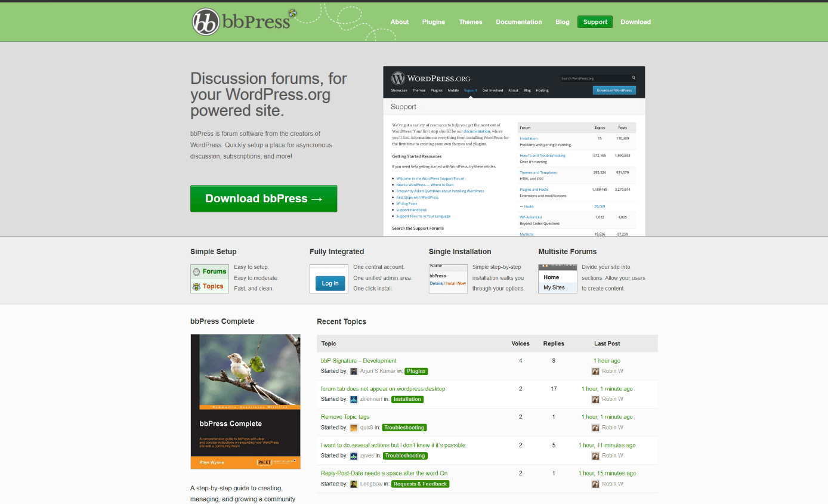Image resolution: width=828 pixels, height=504 pixels.
Task: Open quix8's profile link
Action: pos(367,428)
